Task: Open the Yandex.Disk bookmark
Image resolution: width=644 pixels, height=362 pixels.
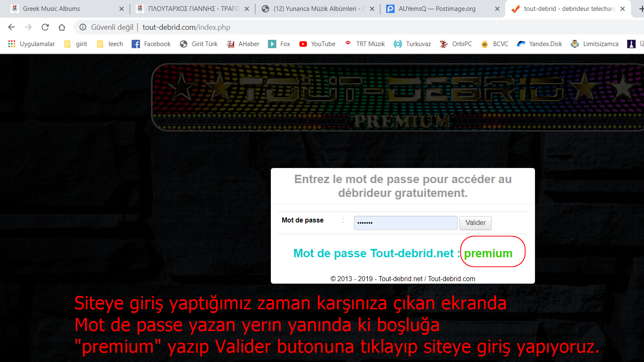Action: coord(540,44)
